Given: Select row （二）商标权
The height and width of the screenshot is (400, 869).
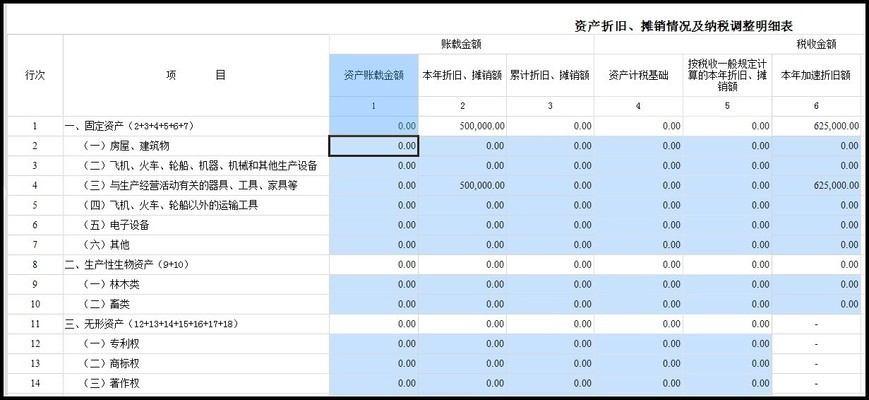Looking at the screenshot, I should pyautogui.click(x=434, y=363).
